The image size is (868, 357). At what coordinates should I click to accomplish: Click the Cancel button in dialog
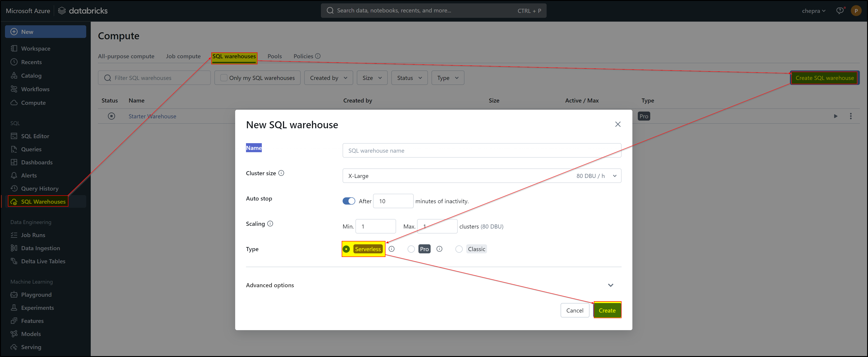[x=575, y=310]
